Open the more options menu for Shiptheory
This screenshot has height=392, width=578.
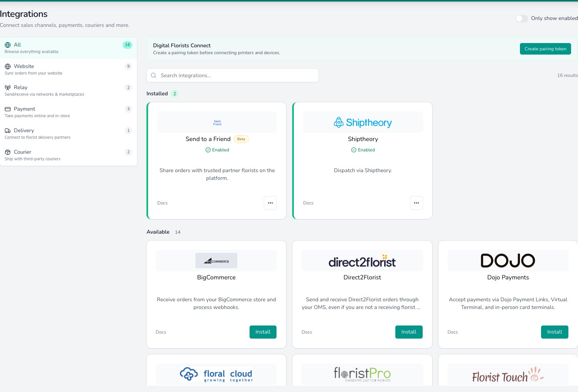(x=416, y=203)
